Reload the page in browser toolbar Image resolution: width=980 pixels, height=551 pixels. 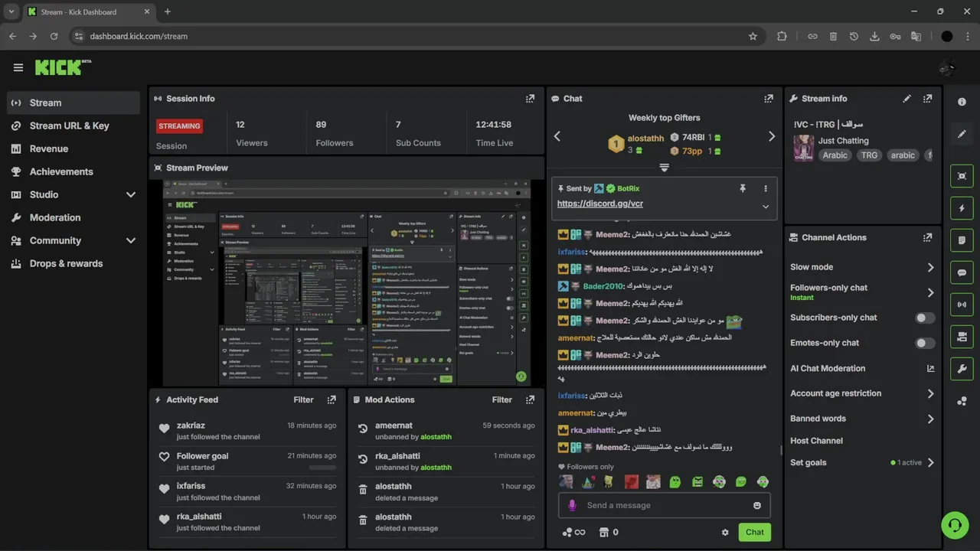click(54, 36)
